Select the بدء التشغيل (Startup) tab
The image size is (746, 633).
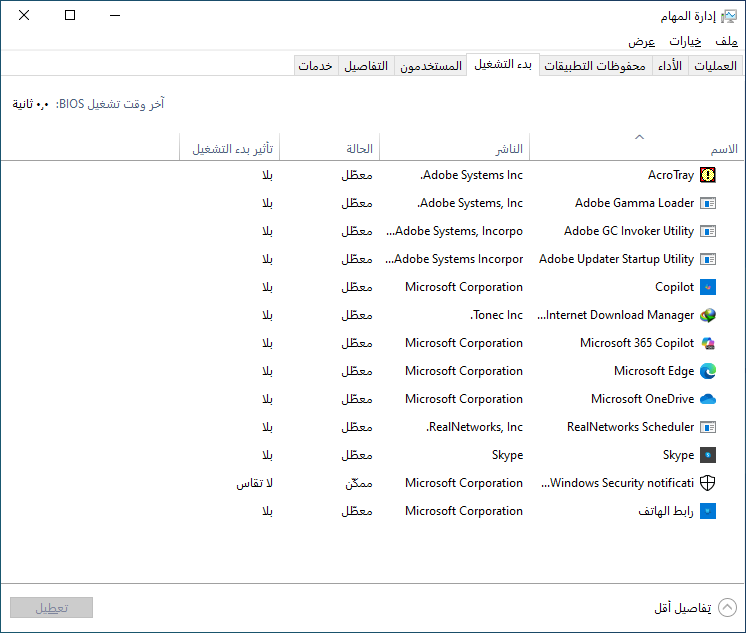tap(503, 64)
